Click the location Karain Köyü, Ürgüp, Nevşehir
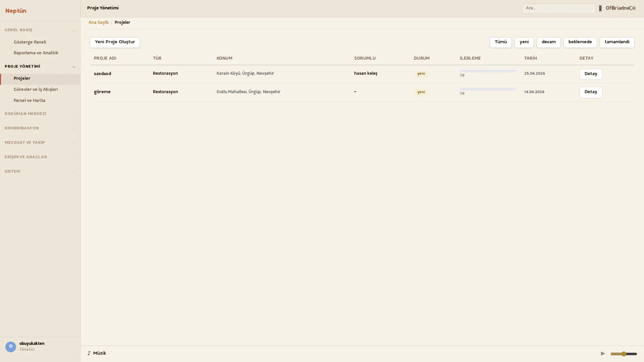The image size is (644, 362). [x=245, y=73]
